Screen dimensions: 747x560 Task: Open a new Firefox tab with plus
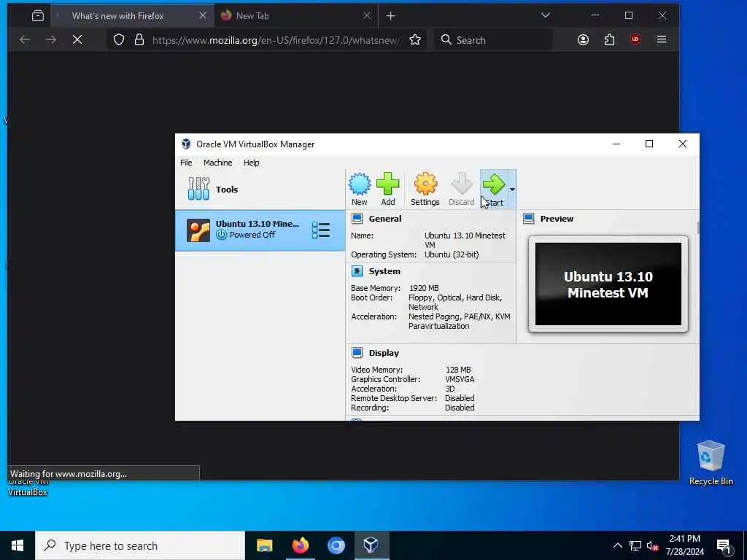point(391,16)
